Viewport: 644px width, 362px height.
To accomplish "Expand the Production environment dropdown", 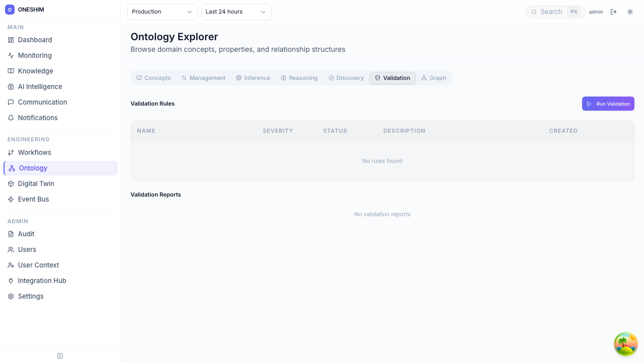I will [x=162, y=12].
